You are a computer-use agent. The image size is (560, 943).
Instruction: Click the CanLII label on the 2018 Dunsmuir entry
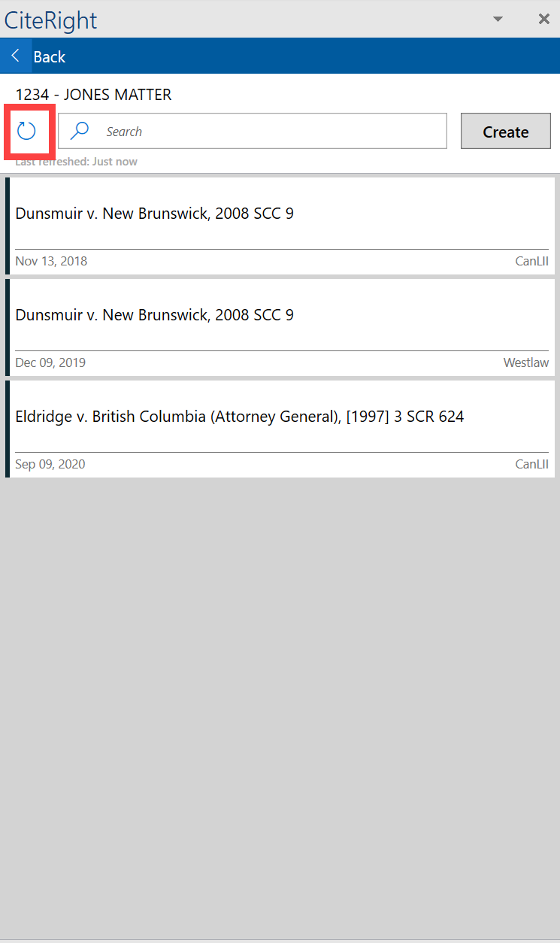[532, 262]
